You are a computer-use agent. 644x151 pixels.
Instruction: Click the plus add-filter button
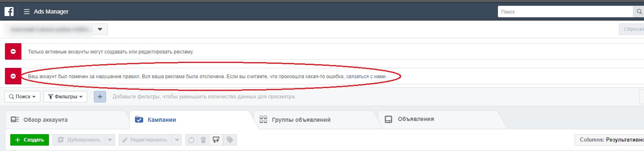(x=100, y=97)
